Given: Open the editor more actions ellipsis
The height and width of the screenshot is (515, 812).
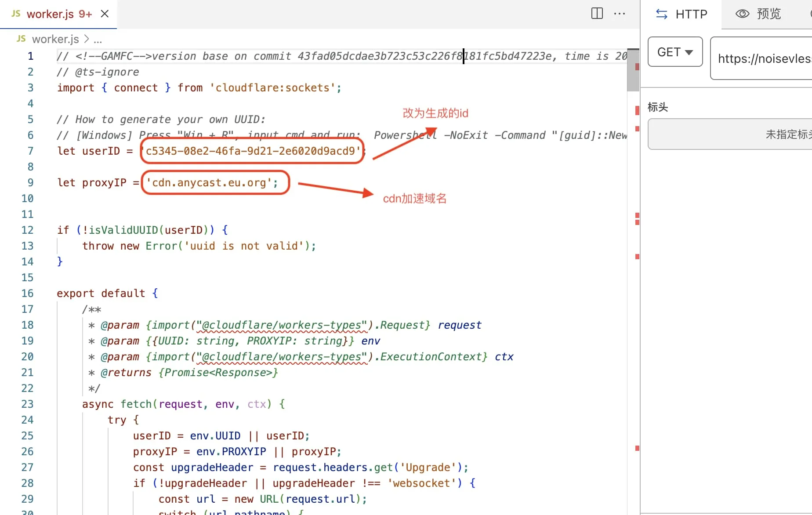Looking at the screenshot, I should (x=620, y=14).
